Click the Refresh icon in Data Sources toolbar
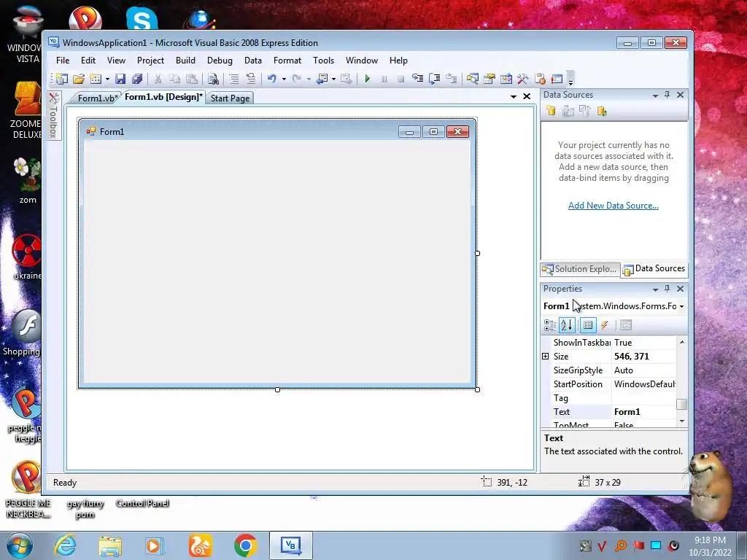This screenshot has height=560, width=747. click(602, 112)
